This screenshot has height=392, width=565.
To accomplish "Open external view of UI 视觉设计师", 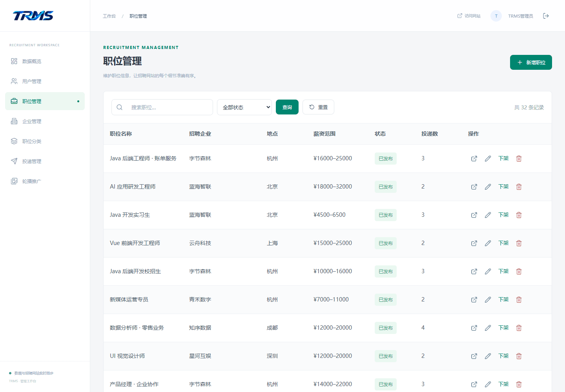I will coord(474,356).
